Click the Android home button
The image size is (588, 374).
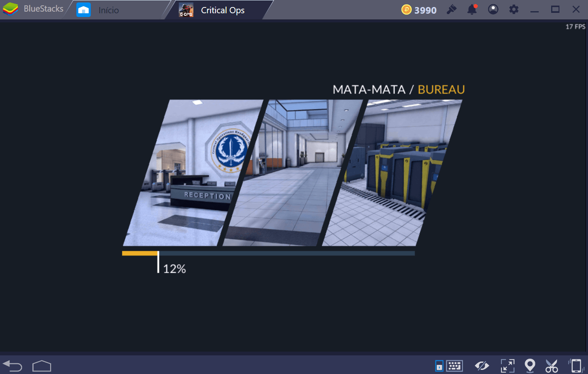(x=41, y=366)
